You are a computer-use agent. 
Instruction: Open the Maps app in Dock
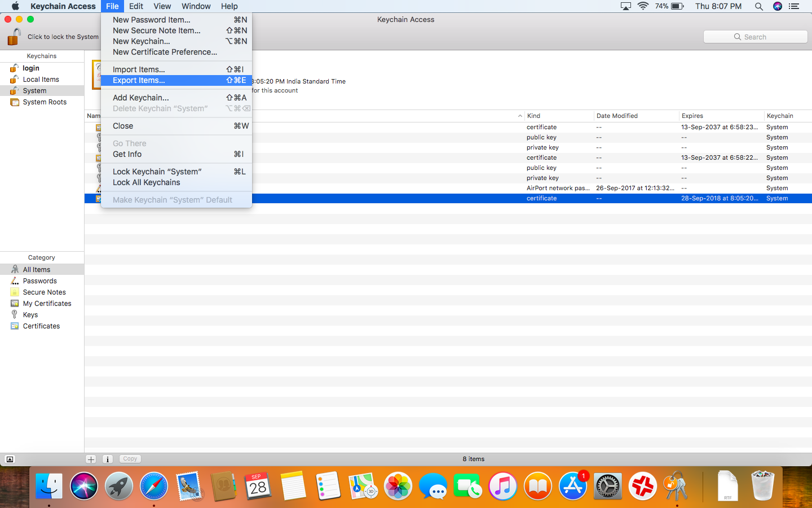[x=363, y=486]
